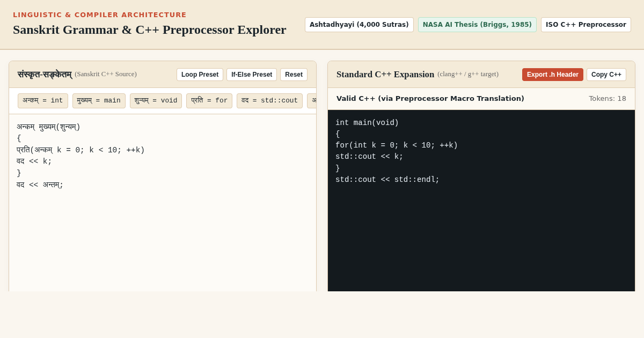Click Export .h Header button
Screen dimensions: 644x338
[553, 75]
